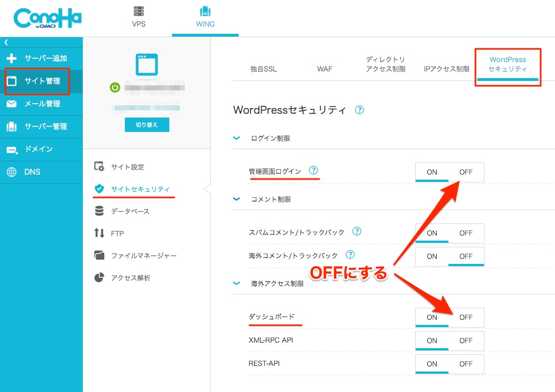
Task: Click the ConoHa by GMO logo
Action: coord(47,18)
